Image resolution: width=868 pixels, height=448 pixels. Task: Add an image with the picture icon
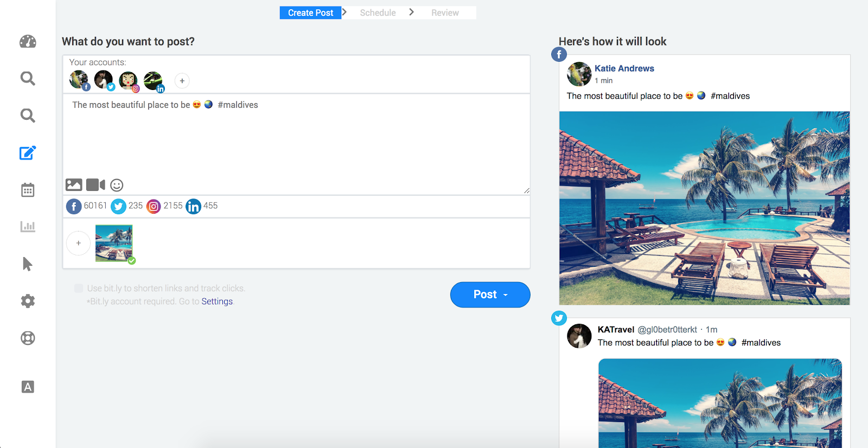pyautogui.click(x=74, y=185)
